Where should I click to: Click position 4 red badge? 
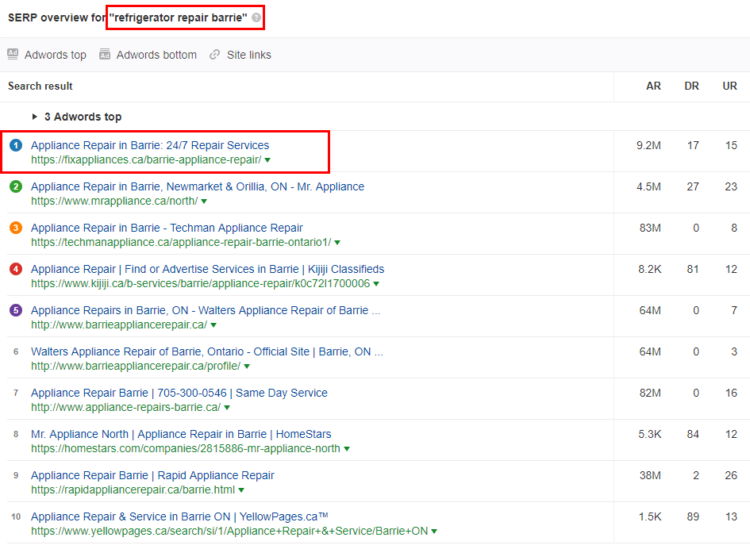click(16, 269)
